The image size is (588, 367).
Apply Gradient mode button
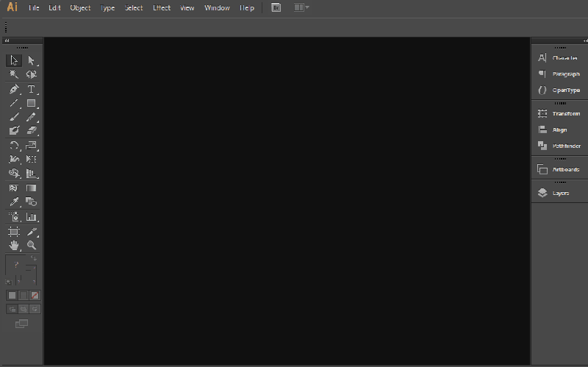[24, 296]
